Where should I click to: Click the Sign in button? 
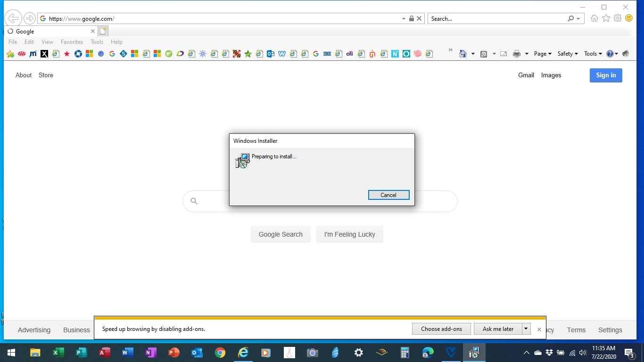[x=606, y=75]
